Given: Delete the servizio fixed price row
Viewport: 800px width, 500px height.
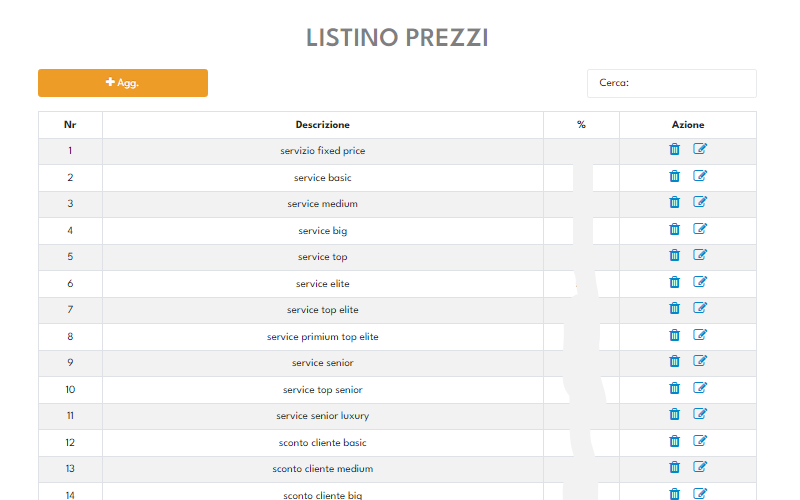Looking at the screenshot, I should pyautogui.click(x=674, y=149).
